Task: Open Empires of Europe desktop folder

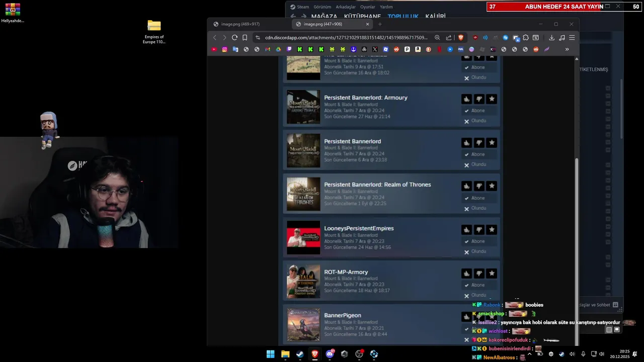Action: click(154, 32)
